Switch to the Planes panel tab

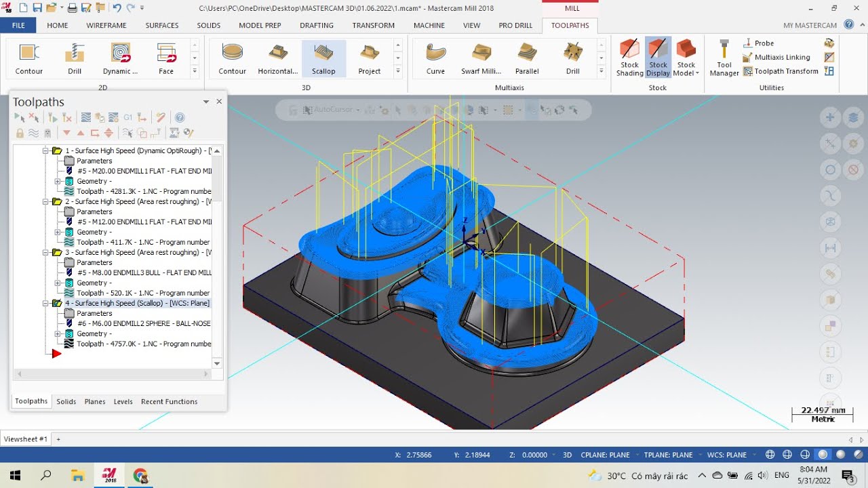(95, 401)
